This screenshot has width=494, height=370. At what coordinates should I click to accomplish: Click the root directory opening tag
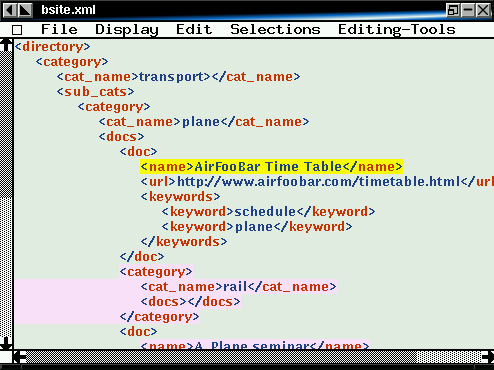(52, 47)
